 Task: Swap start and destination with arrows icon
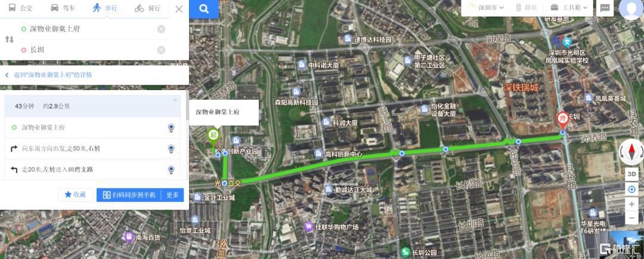click(10, 39)
